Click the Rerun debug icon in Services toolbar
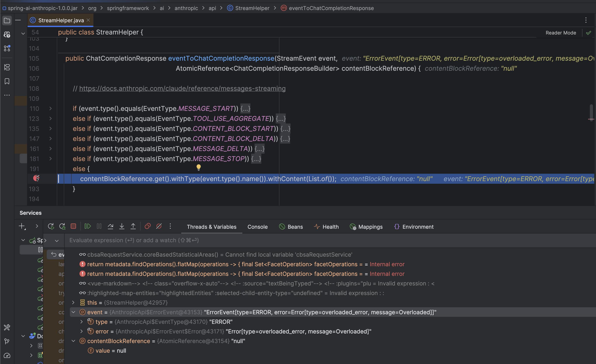The image size is (596, 364). (51, 226)
